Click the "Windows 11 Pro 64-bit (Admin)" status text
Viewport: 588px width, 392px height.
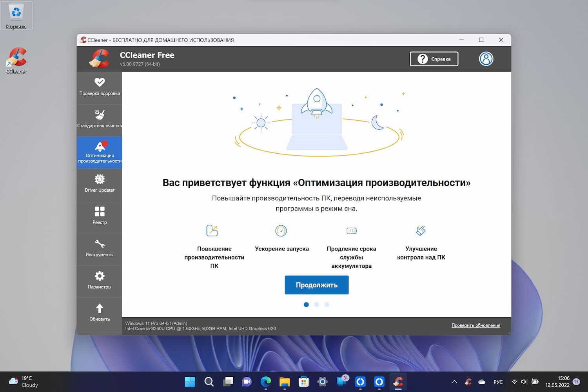pyautogui.click(x=156, y=323)
